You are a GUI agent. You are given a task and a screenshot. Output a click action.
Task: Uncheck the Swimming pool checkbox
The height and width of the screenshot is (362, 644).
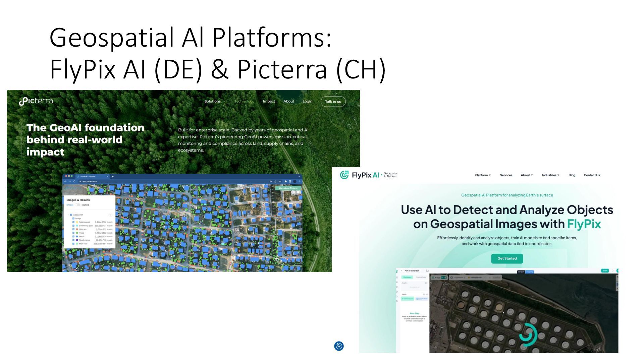[73, 226]
